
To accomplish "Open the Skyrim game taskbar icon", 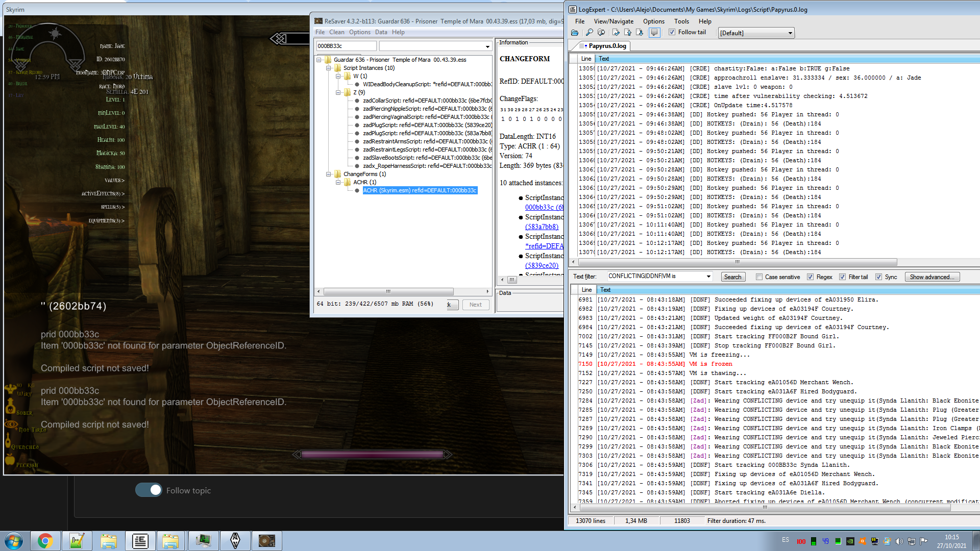I will coord(235,541).
